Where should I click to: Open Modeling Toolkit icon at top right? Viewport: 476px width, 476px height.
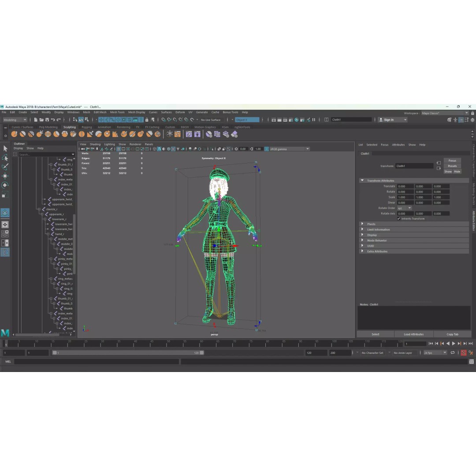pos(449,120)
